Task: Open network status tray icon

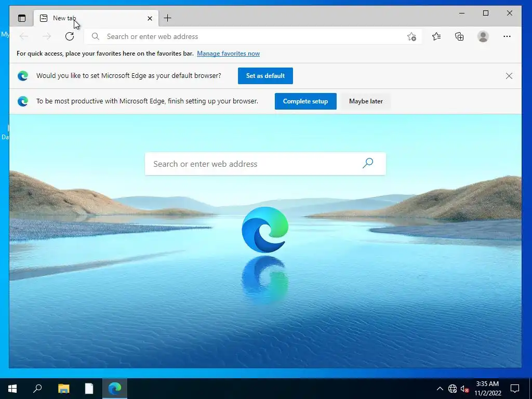Action: click(x=453, y=389)
